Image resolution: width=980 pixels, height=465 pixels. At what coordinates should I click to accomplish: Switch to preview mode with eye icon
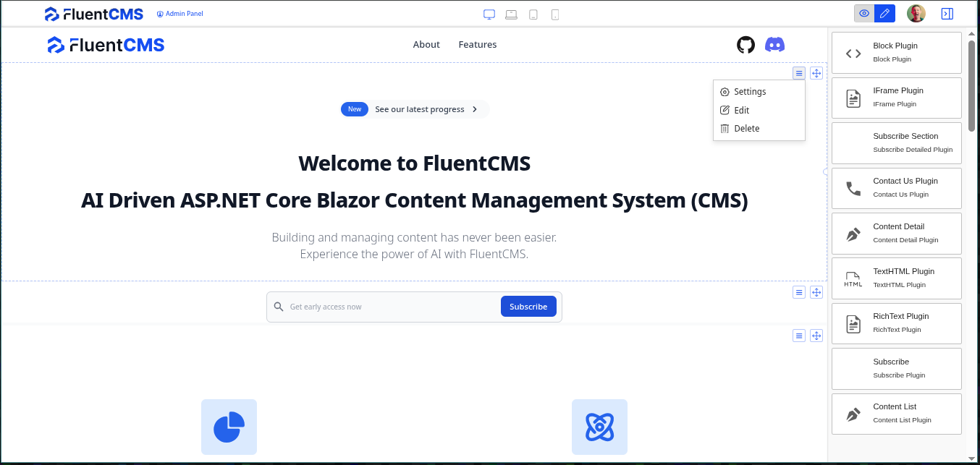pyautogui.click(x=864, y=14)
